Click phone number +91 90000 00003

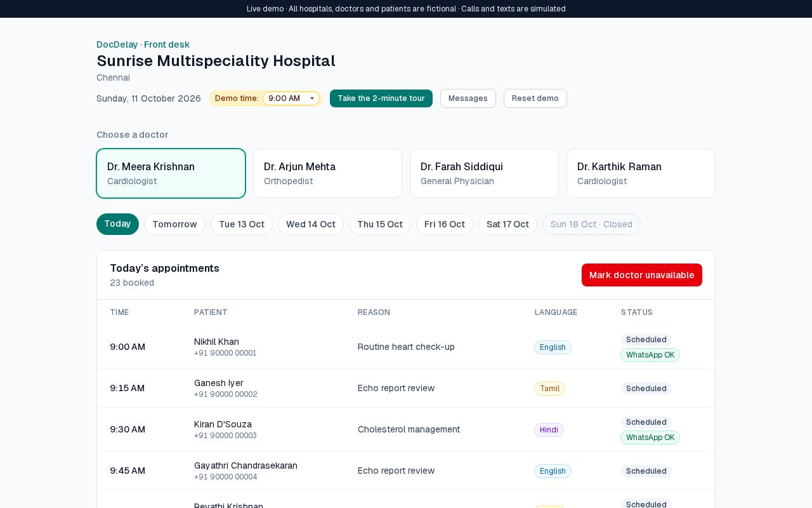point(225,436)
